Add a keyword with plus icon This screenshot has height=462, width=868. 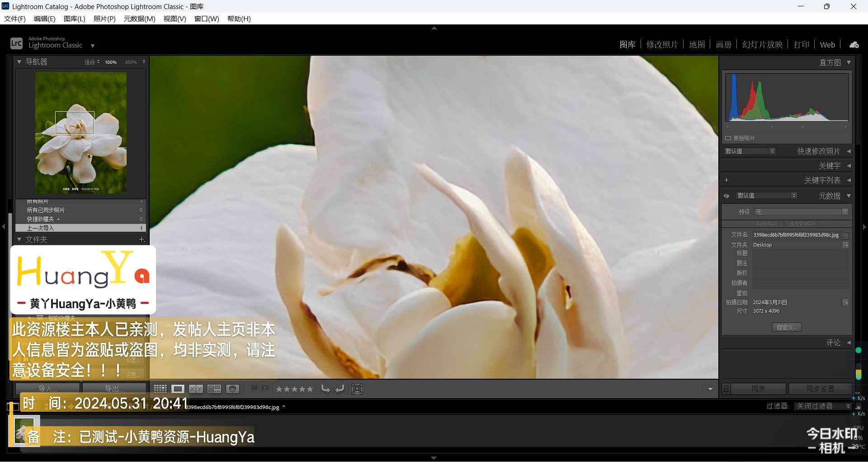(726, 180)
